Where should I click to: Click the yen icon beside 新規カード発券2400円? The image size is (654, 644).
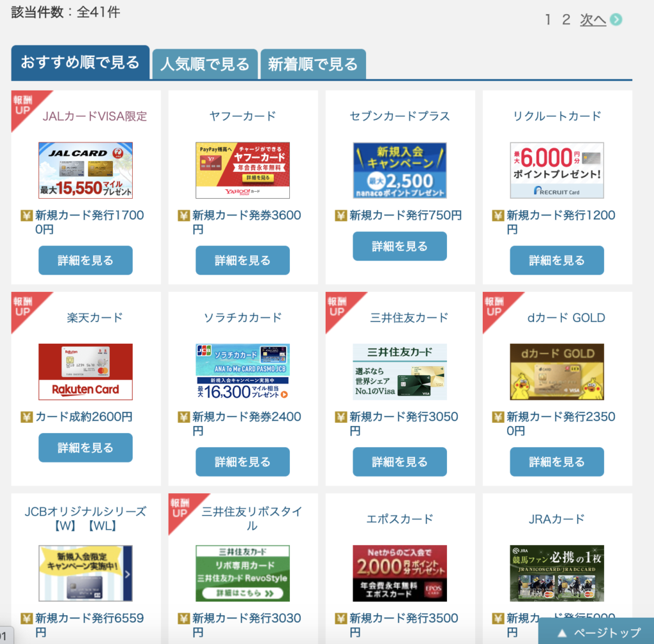[x=184, y=417]
